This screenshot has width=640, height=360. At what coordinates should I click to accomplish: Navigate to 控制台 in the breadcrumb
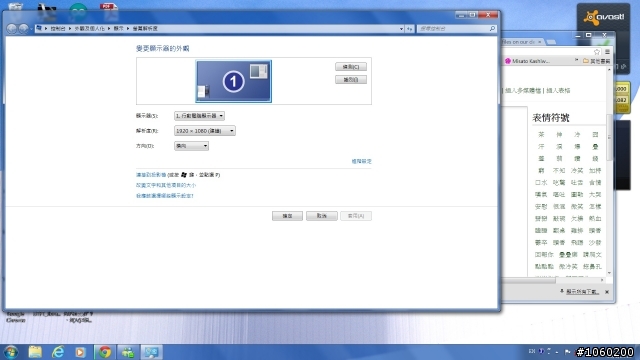click(x=58, y=29)
